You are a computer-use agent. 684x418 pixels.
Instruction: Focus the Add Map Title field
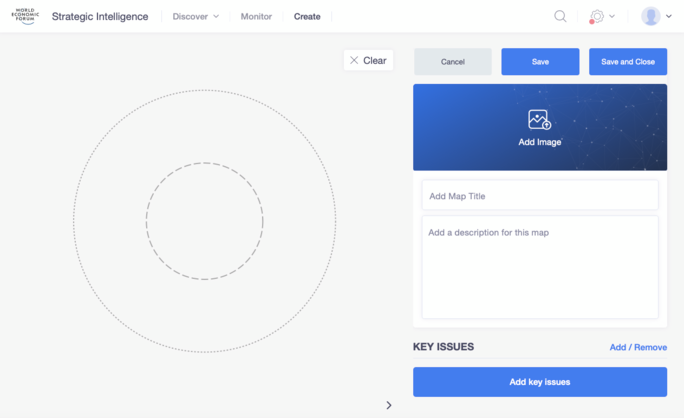540,196
